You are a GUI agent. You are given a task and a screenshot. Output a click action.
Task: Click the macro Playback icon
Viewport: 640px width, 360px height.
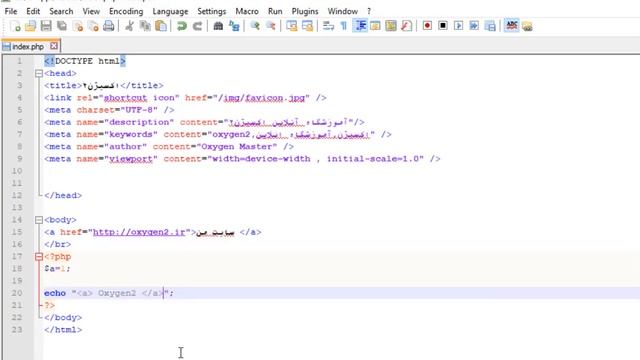coord(458,26)
